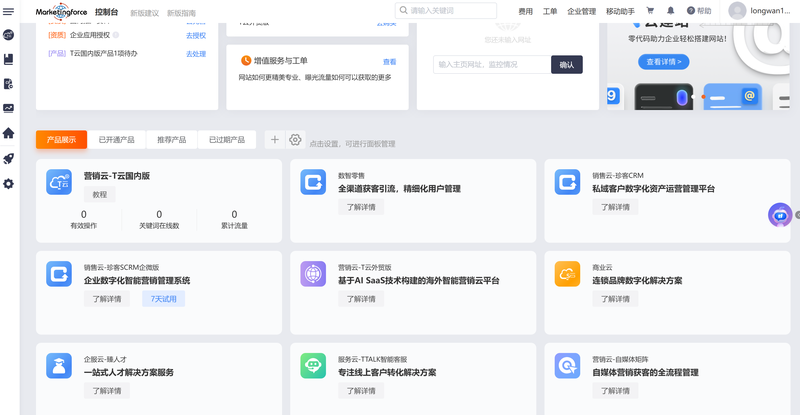Click the dark banner thumbnail with microphone
Screen dimensions: 800x415
coord(664,96)
